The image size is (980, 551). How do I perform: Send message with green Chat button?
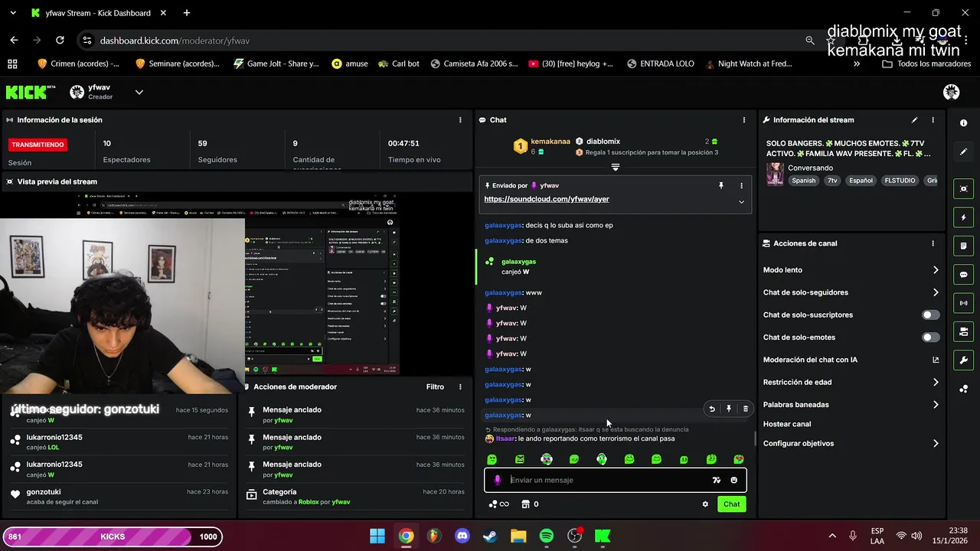[732, 504]
